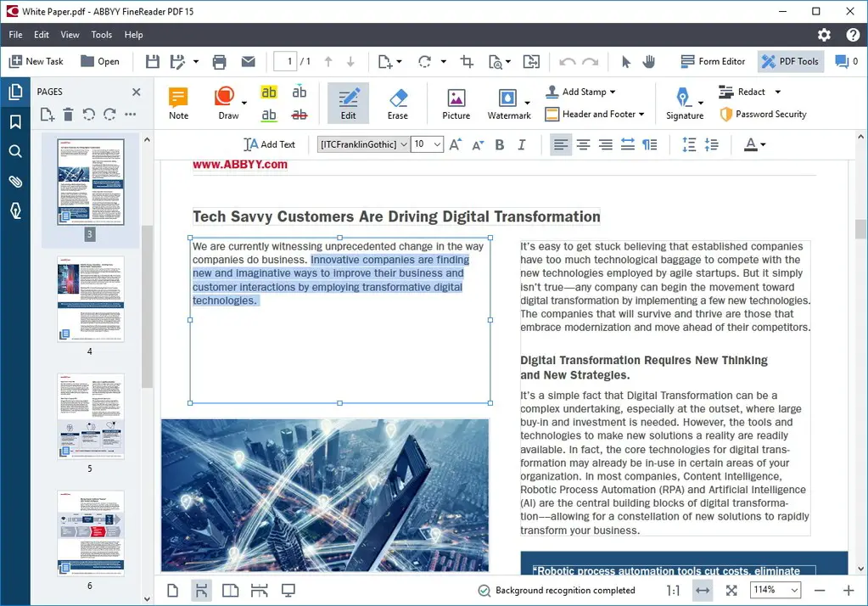The width and height of the screenshot is (868, 606).
Task: Click the Search panel icon in sidebar
Action: coord(15,151)
